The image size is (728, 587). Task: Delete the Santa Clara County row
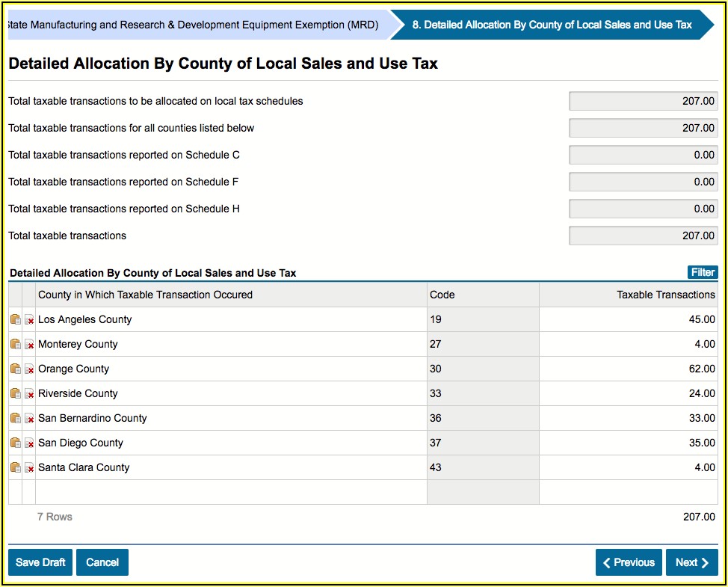click(x=30, y=468)
